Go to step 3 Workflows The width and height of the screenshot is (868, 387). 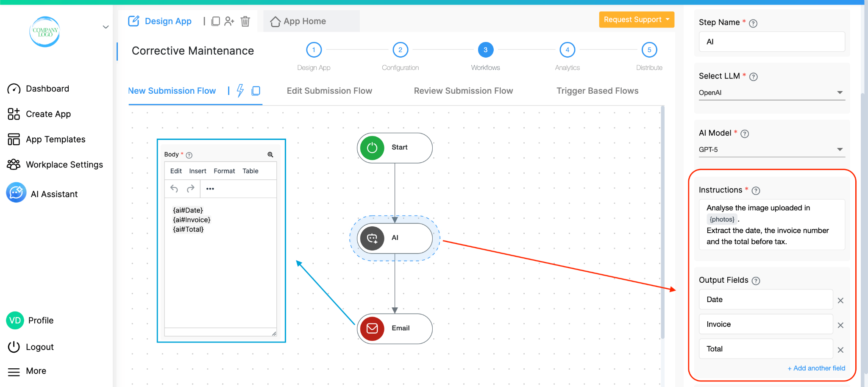tap(485, 50)
